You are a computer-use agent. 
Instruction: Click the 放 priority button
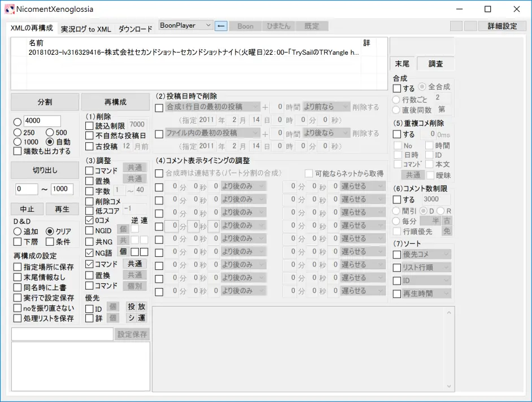[142, 307]
